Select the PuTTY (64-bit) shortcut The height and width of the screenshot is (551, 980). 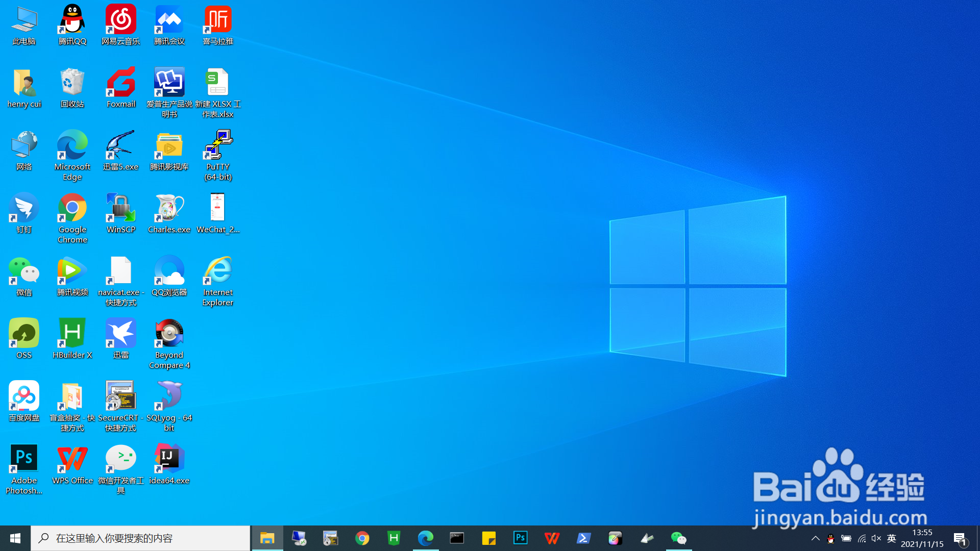pyautogui.click(x=218, y=156)
